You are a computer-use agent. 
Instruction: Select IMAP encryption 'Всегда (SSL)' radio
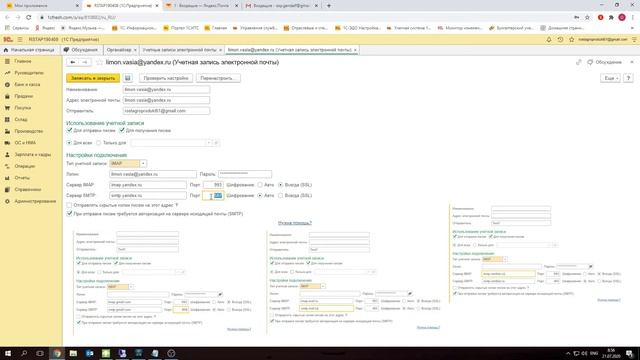(x=280, y=185)
